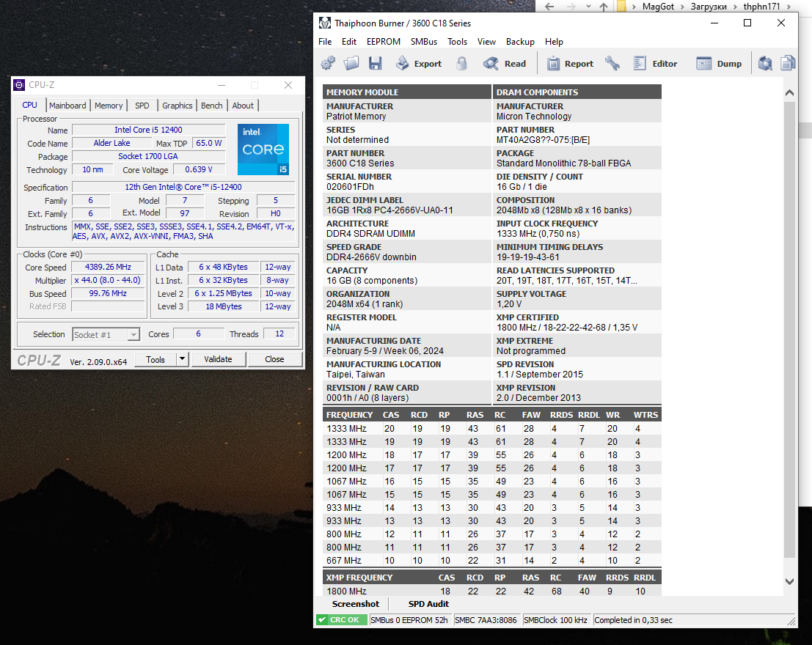Expand the Tools button dropdown arrow in CPU-Z
The image size is (812, 645).
(183, 358)
